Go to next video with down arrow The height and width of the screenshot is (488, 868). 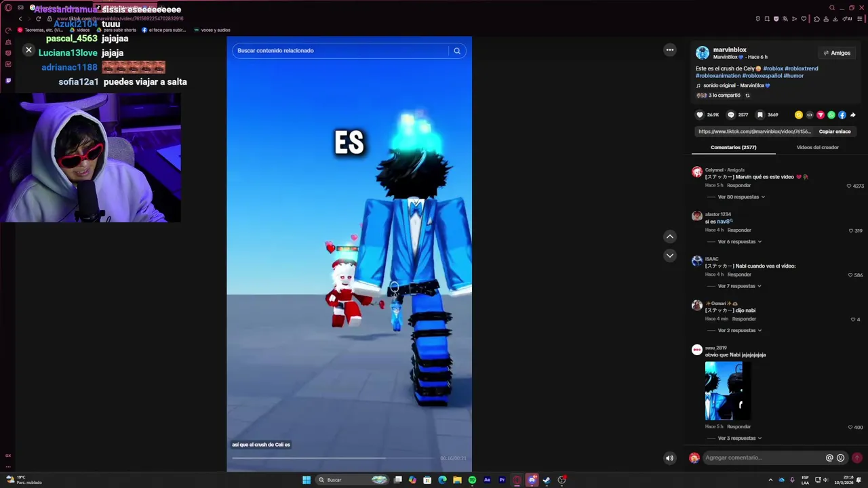[x=670, y=256]
